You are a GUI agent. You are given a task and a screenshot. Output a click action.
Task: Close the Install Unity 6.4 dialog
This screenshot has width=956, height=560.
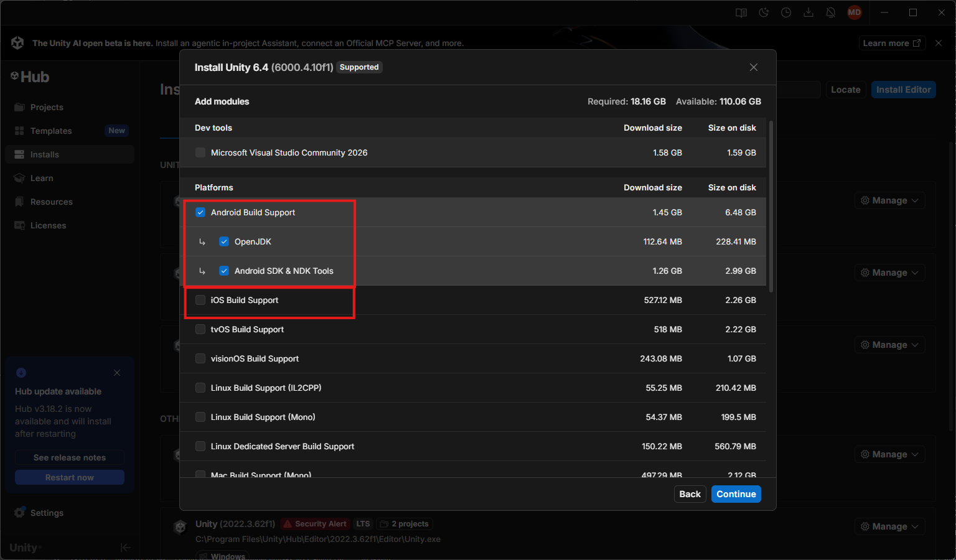754,67
